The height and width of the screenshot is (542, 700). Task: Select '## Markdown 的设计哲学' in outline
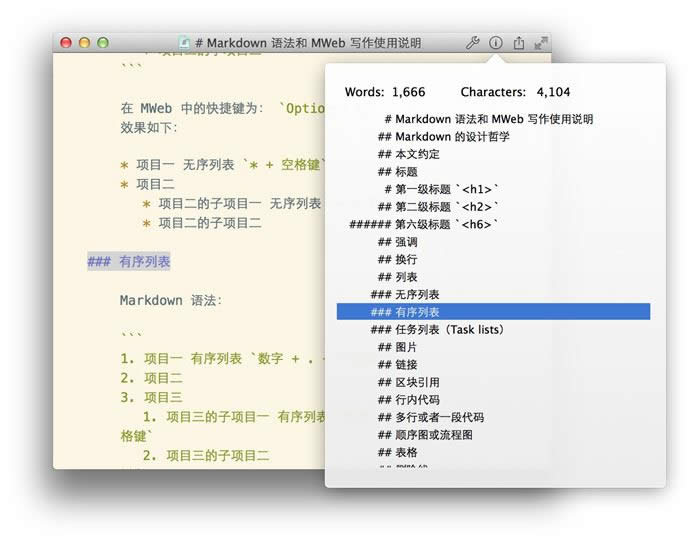[x=443, y=137]
